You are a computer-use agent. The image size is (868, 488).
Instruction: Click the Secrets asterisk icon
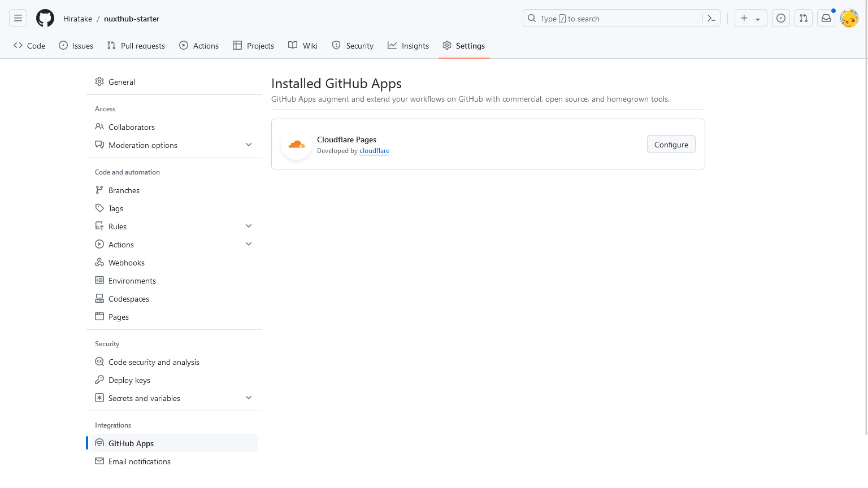coord(99,398)
